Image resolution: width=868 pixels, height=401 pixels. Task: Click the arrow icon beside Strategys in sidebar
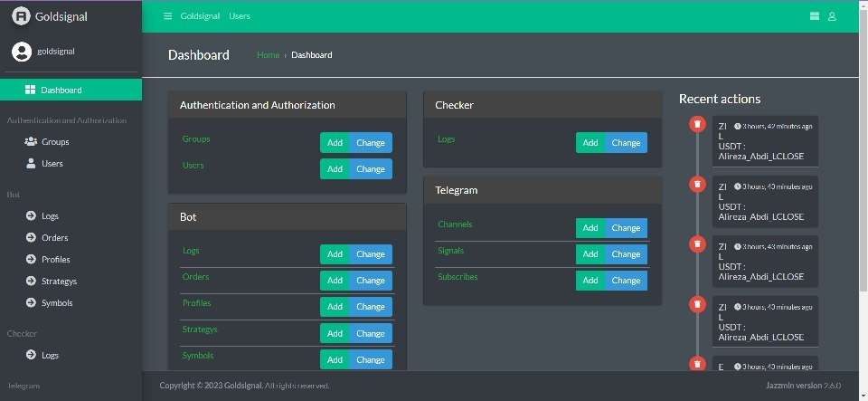pyautogui.click(x=31, y=282)
